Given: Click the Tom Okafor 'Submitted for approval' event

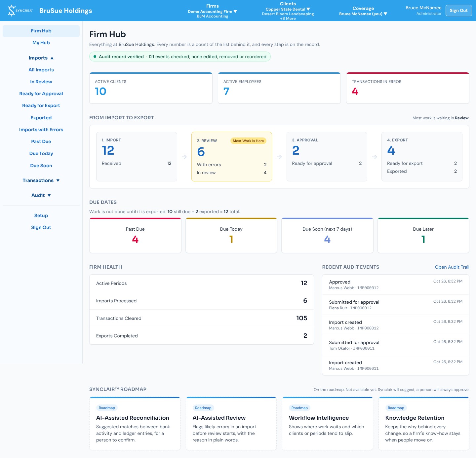Looking at the screenshot, I should [396, 345].
